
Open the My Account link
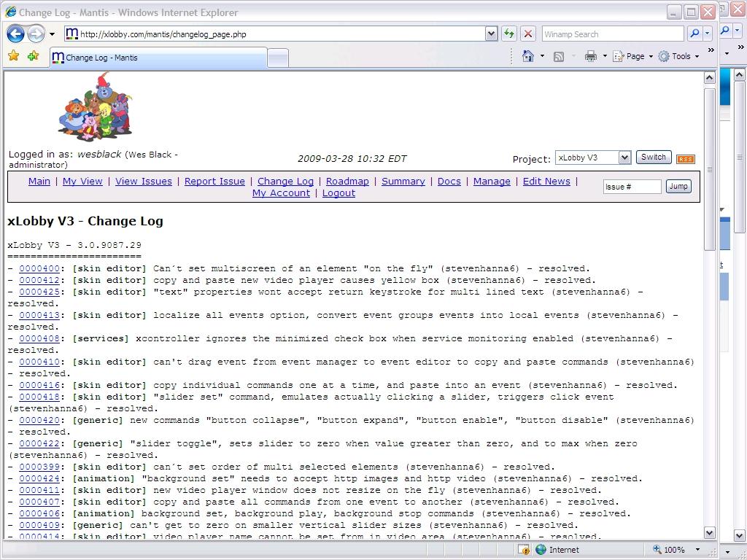(281, 193)
